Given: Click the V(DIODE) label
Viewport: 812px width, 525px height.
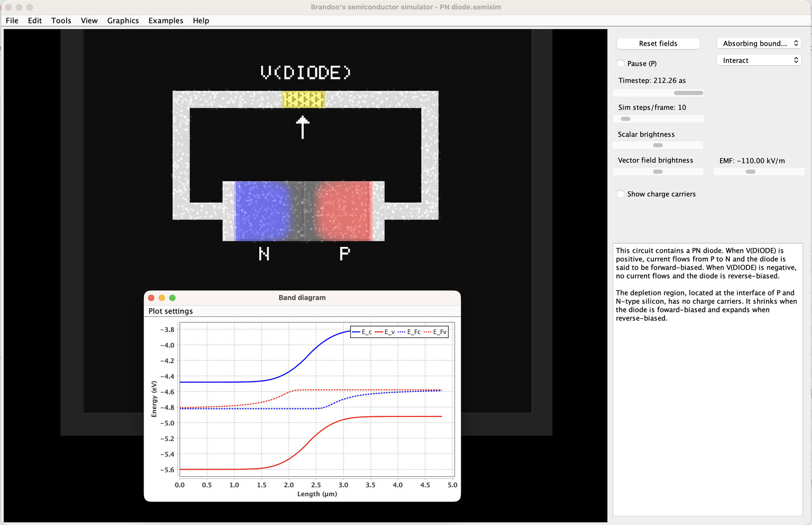Looking at the screenshot, I should click(x=306, y=72).
